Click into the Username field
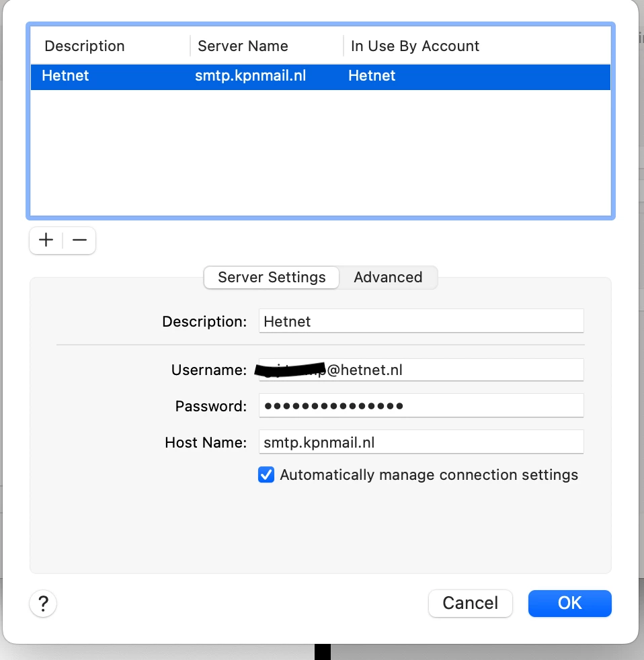The image size is (644, 660). [421, 370]
